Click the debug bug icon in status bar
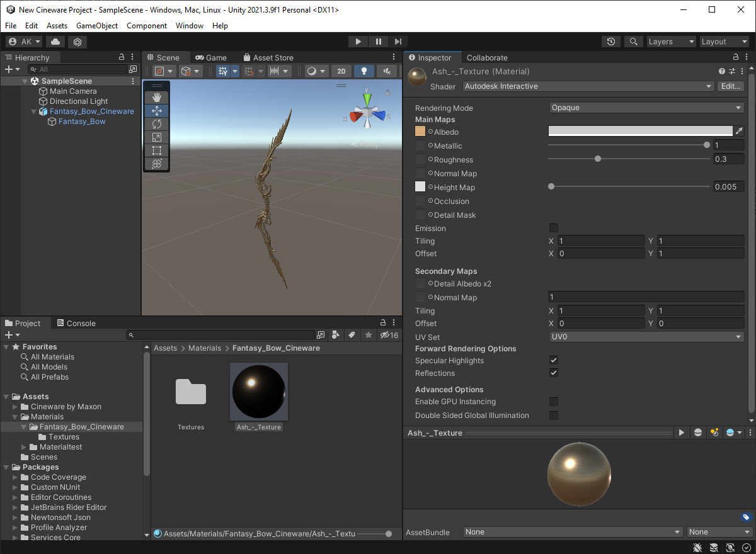The height and width of the screenshot is (554, 756). click(x=698, y=548)
